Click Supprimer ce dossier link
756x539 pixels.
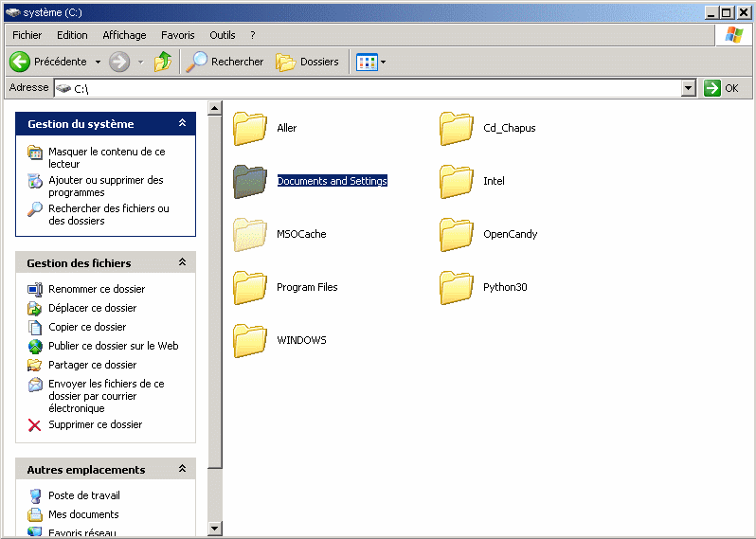pos(95,424)
